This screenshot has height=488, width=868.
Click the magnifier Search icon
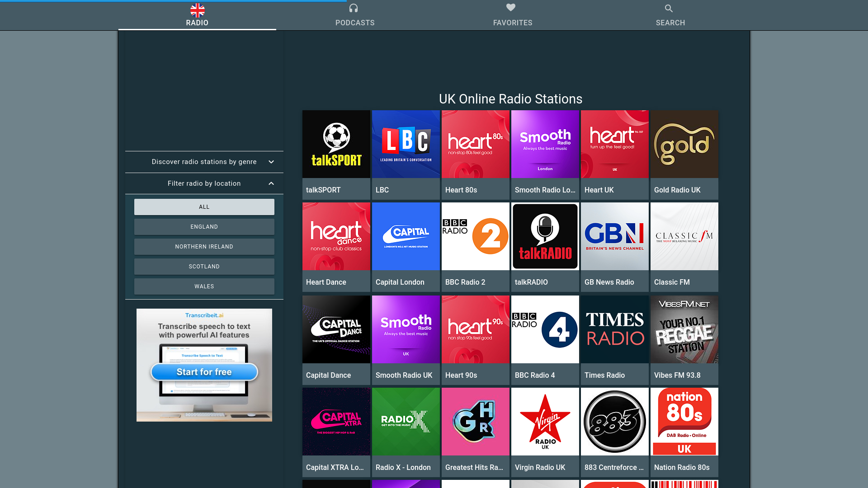coord(669,8)
